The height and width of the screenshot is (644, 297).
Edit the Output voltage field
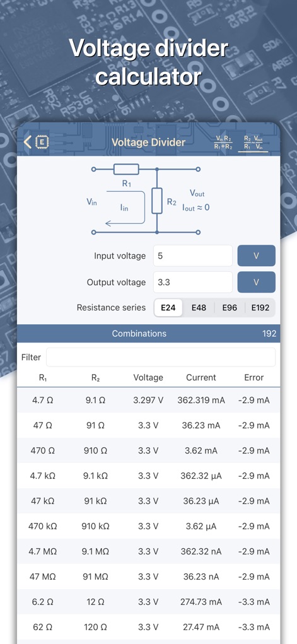(x=193, y=282)
